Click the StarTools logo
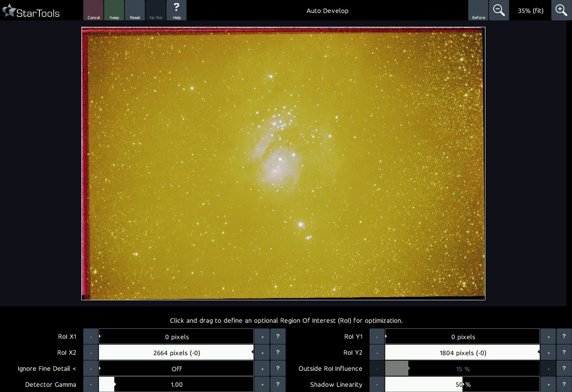This screenshot has width=572, height=392. [31, 12]
